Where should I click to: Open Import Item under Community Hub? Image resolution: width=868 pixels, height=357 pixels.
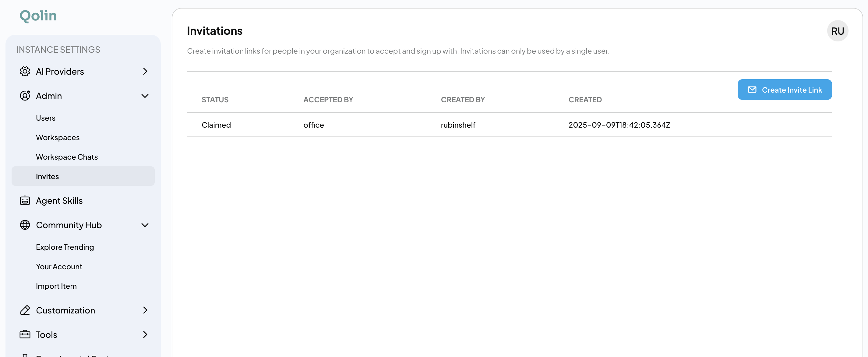pyautogui.click(x=56, y=285)
